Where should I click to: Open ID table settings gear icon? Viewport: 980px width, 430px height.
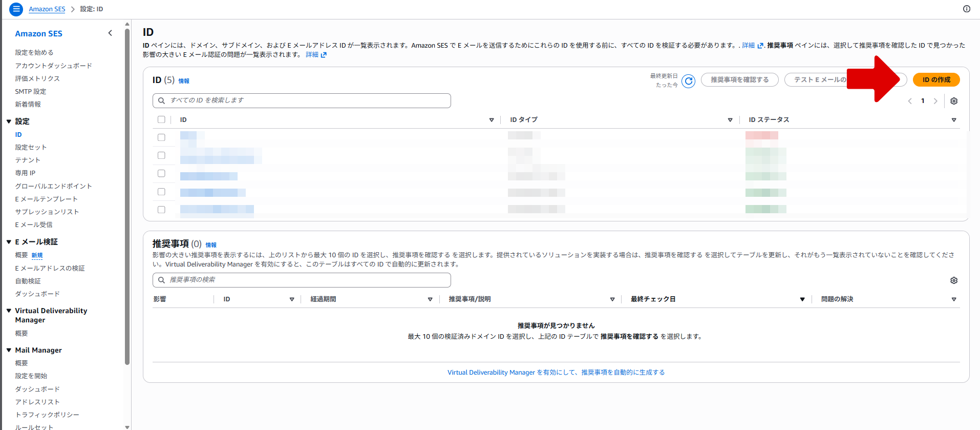click(954, 101)
